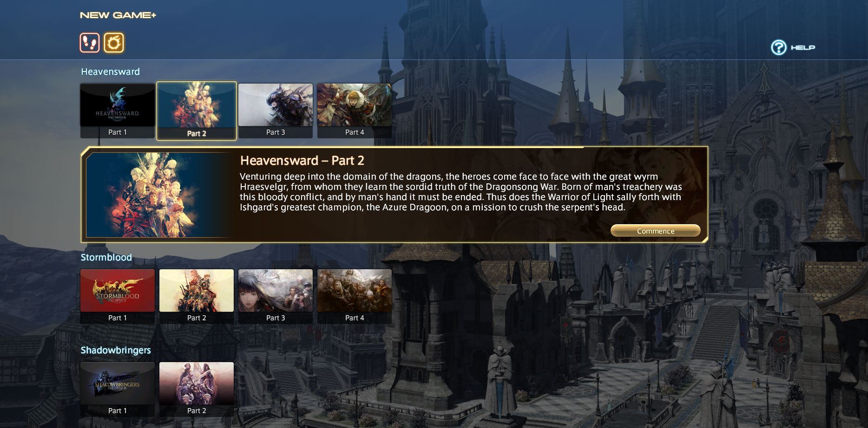Image resolution: width=868 pixels, height=428 pixels.
Task: Click the Commence button
Action: 656,231
